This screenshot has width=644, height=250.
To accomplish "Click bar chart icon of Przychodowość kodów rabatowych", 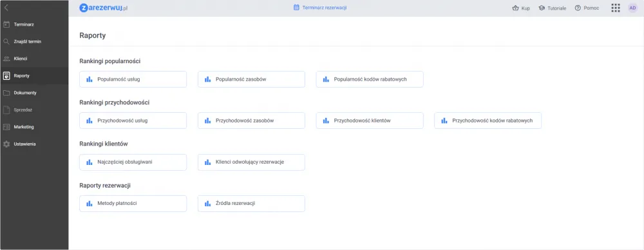I will [x=444, y=121].
